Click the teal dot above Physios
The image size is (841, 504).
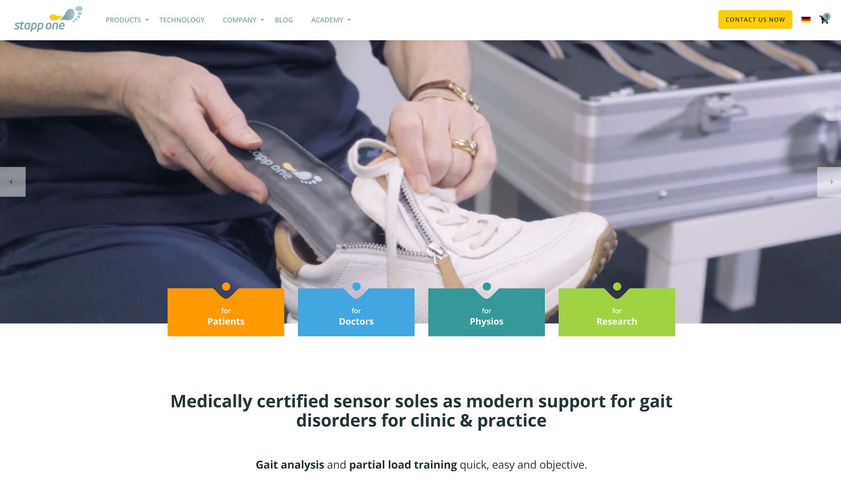pos(487,286)
